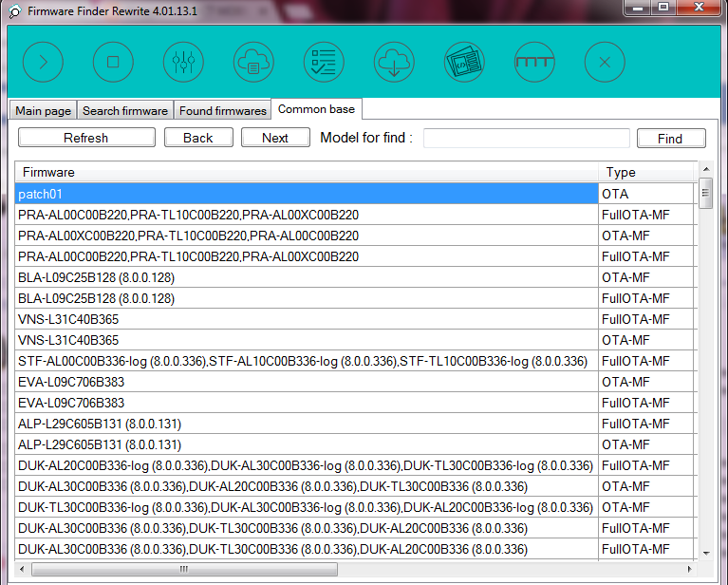
Task: Click the horizontal scrollbar right arrow
Action: point(690,569)
